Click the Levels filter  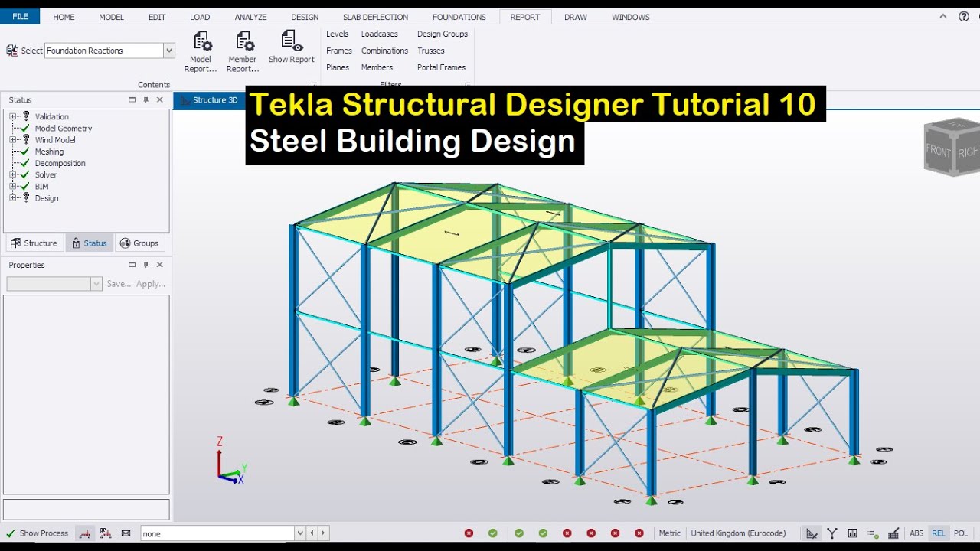(337, 34)
